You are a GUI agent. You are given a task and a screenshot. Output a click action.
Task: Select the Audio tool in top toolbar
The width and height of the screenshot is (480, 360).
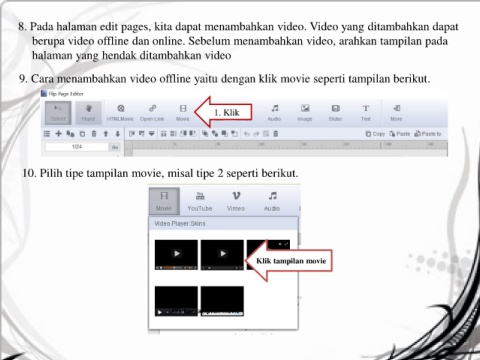click(274, 113)
